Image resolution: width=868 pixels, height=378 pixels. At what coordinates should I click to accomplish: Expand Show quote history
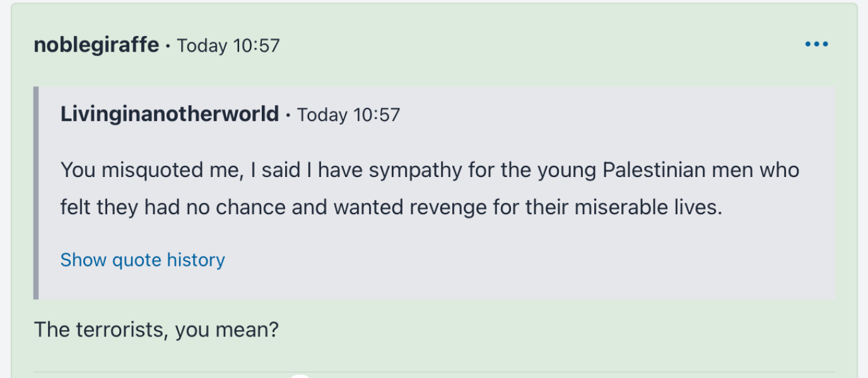click(143, 260)
